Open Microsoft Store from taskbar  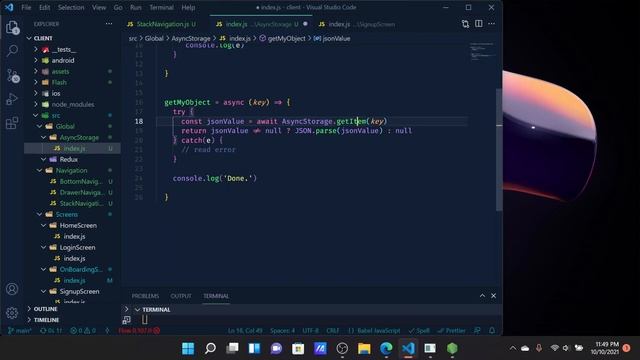[x=298, y=348]
